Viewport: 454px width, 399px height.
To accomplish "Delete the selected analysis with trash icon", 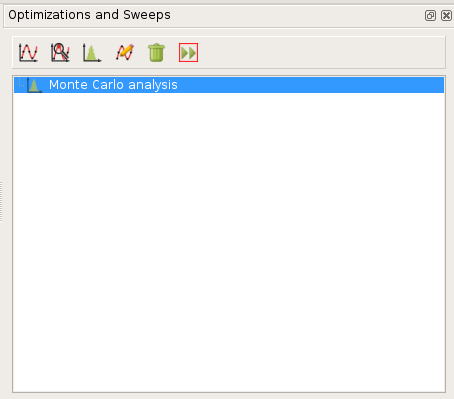I will [x=156, y=53].
